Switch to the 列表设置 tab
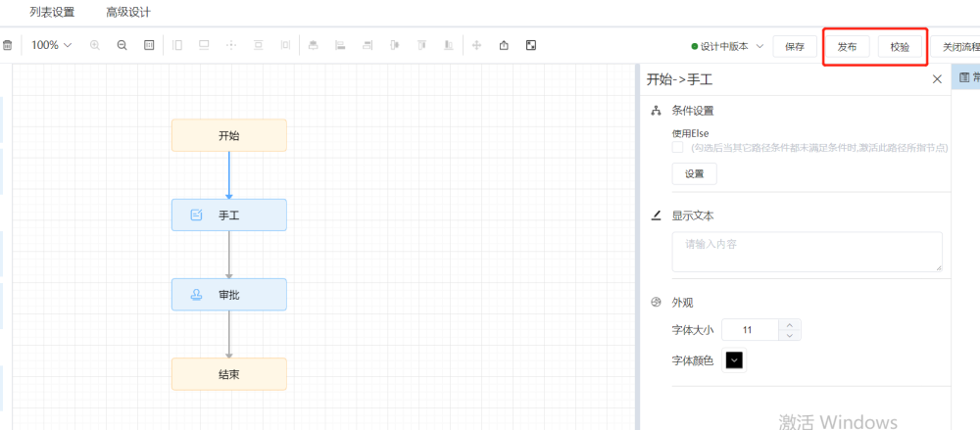This screenshot has height=430, width=980. point(52,13)
